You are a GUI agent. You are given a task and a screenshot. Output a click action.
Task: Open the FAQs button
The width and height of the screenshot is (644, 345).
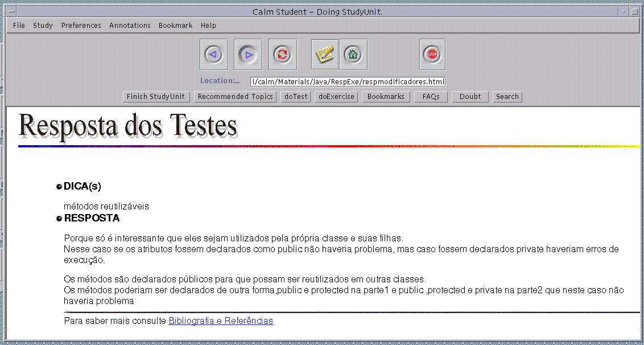click(x=431, y=97)
